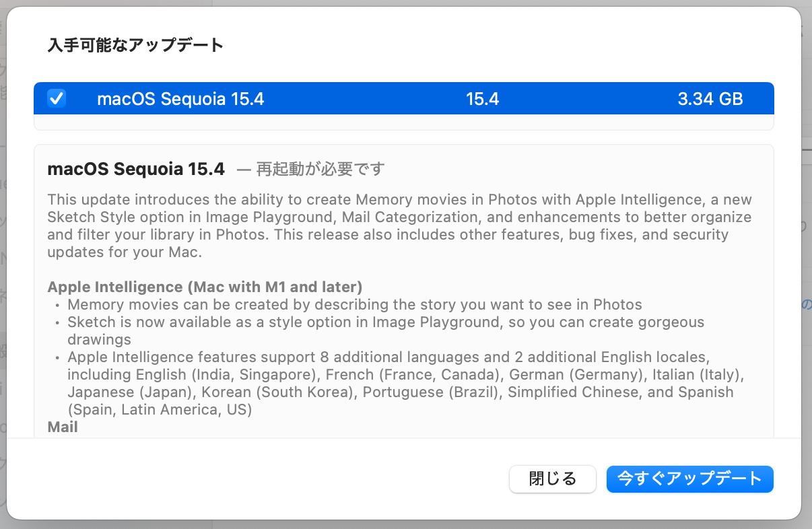Click the (Spain, Latin America, US) locale line
812x529 pixels.
[x=160, y=409]
